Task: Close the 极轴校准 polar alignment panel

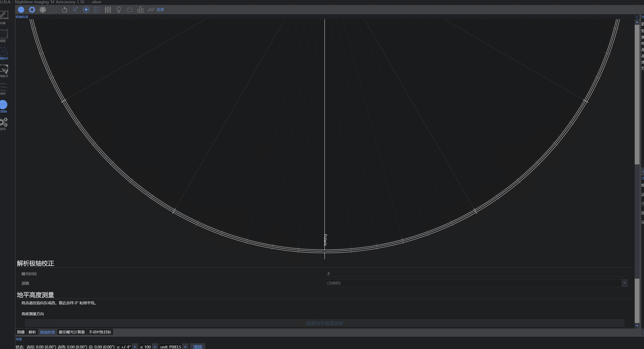Action: click(x=637, y=17)
